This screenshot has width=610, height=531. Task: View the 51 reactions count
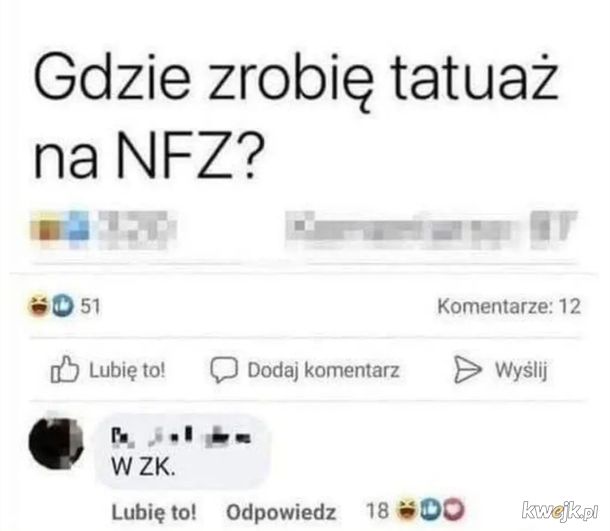[x=90, y=306]
